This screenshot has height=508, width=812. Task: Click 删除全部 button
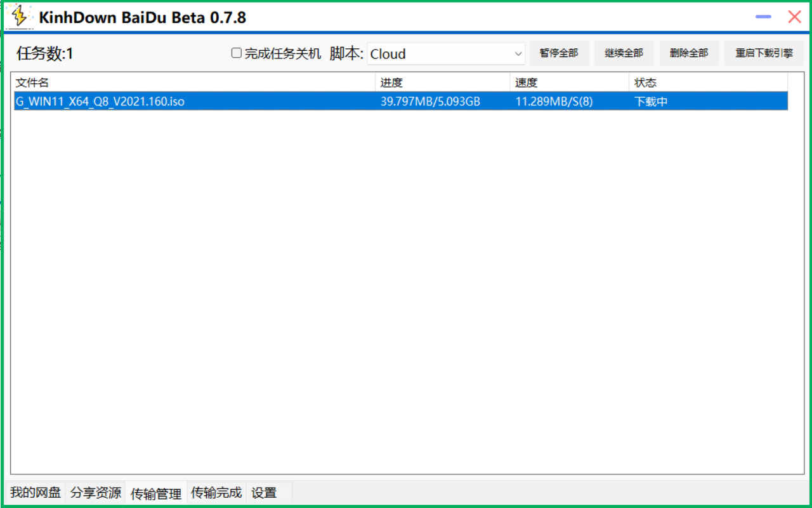(x=689, y=53)
